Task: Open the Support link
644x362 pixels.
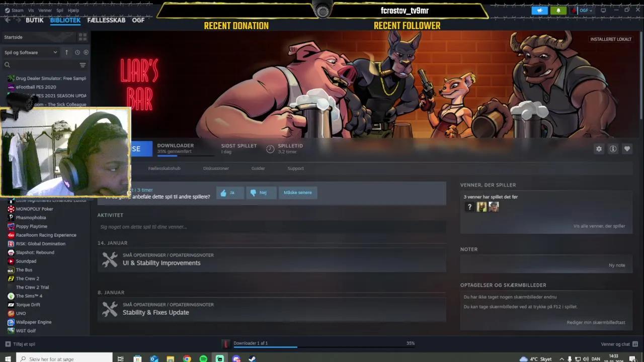Action: click(295, 168)
